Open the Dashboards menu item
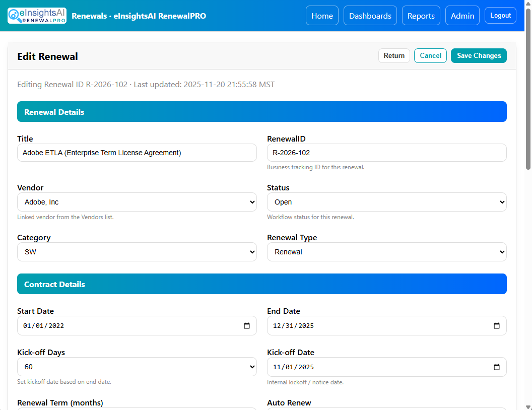 tap(370, 16)
